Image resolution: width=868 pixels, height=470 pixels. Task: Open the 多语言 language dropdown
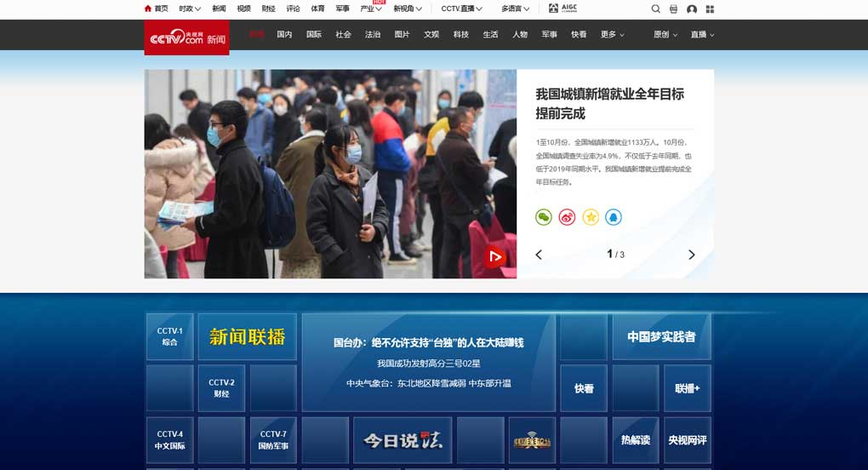515,9
